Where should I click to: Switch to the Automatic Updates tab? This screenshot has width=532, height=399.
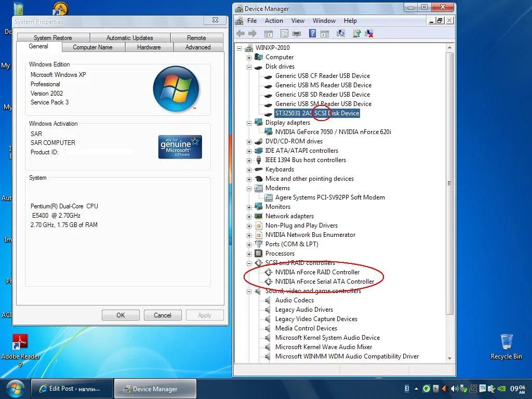click(129, 37)
